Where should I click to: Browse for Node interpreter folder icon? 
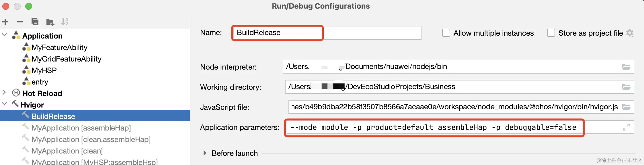coord(626,67)
